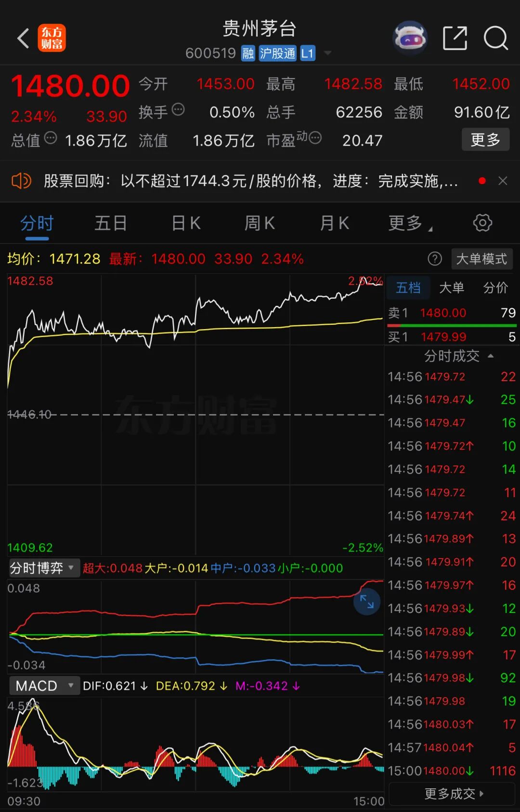Tap the 1479.98 trade with volume 92
The width and height of the screenshot is (520, 812).
click(x=452, y=678)
